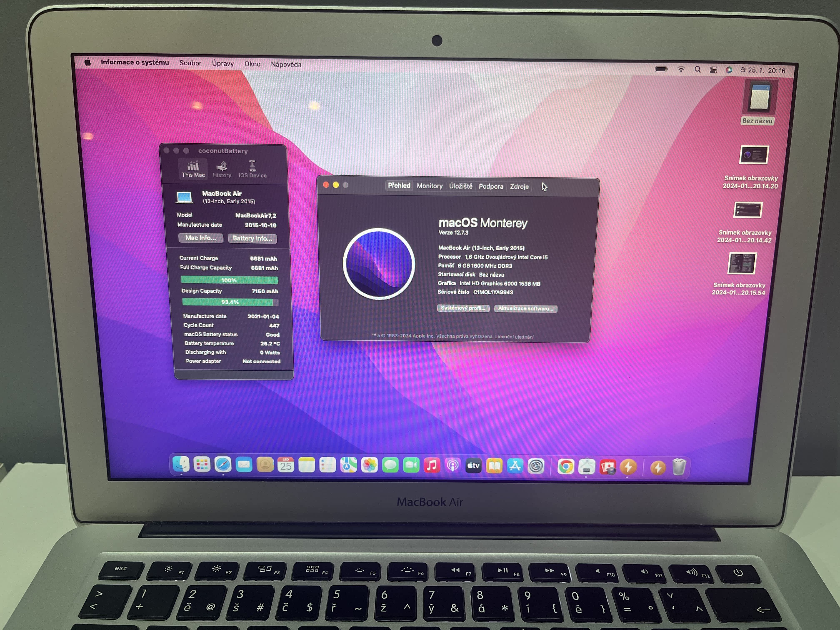Click the Battery Info... button
This screenshot has height=630, width=840.
tap(252, 238)
